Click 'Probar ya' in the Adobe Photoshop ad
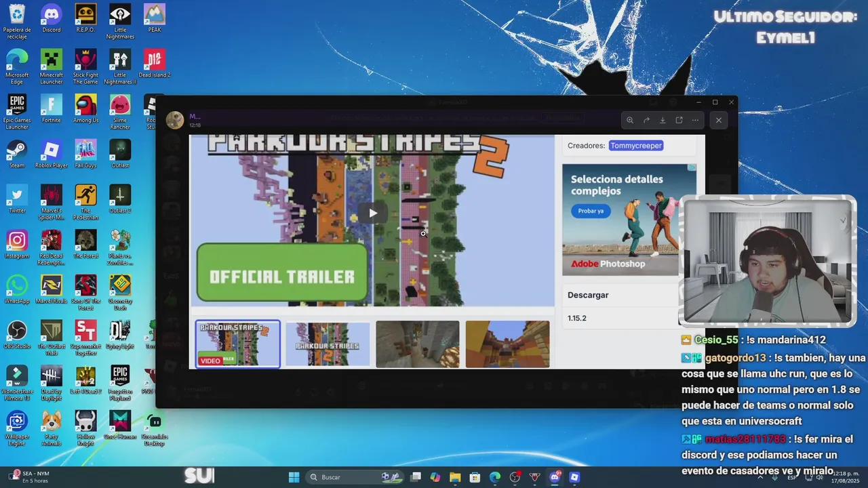 [591, 211]
